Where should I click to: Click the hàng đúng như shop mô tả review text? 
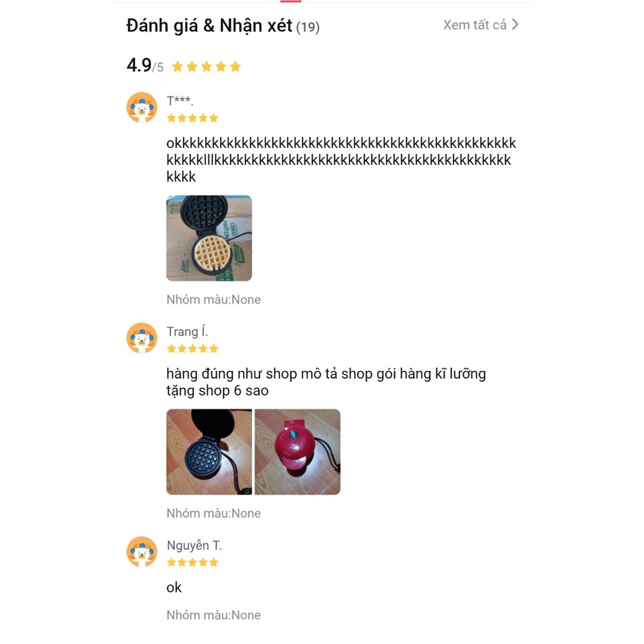tap(326, 382)
